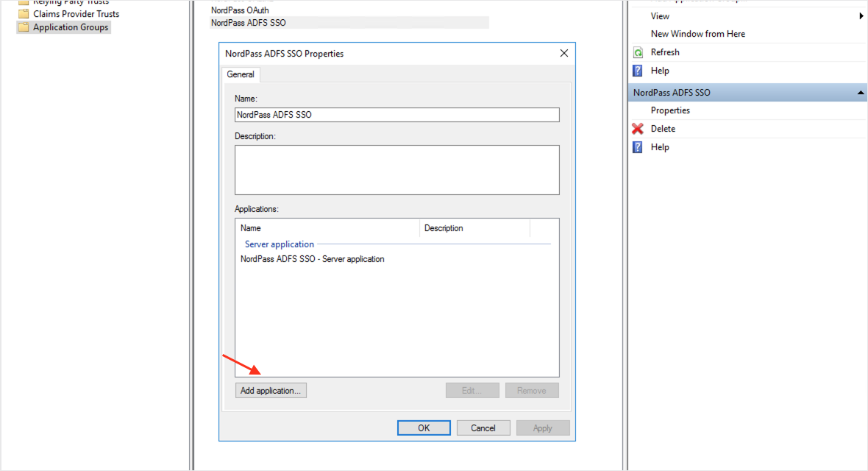Collapse the NordPass ADFS SSO actions section
Image resolution: width=868 pixels, height=471 pixels.
pos(860,93)
